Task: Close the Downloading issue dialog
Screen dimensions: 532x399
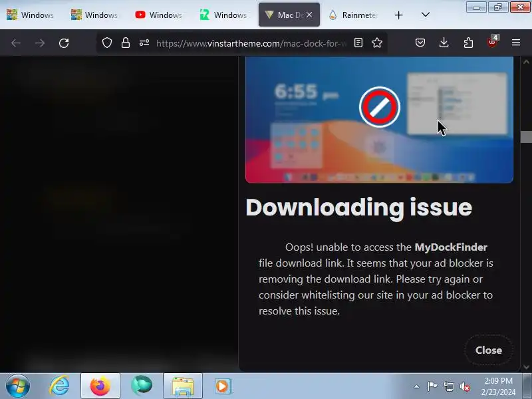Action: pyautogui.click(x=488, y=350)
